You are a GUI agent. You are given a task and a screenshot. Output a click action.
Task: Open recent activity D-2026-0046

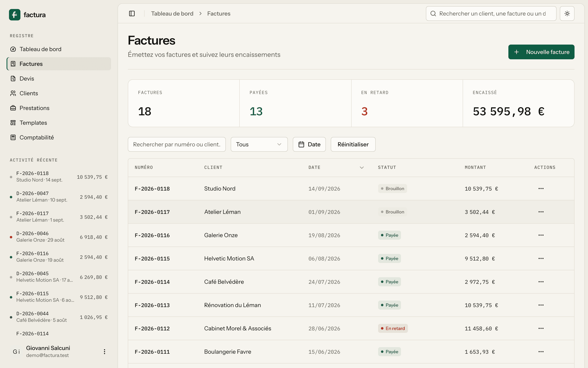(59, 237)
